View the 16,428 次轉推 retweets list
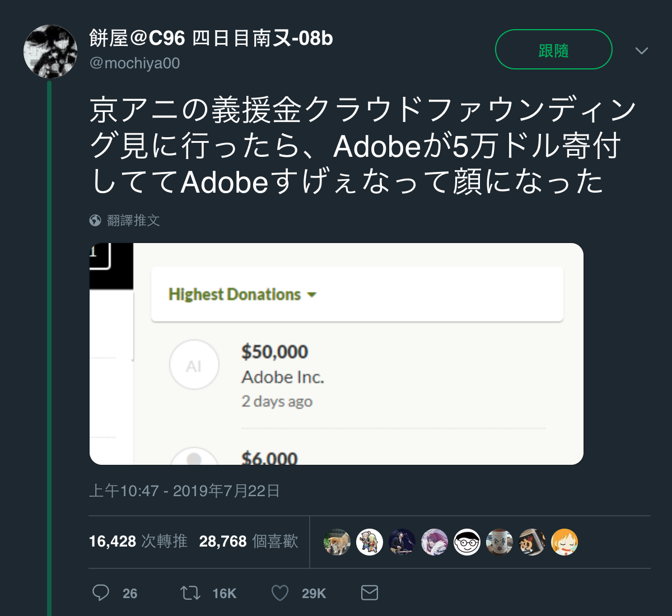The image size is (672, 616). (x=138, y=541)
